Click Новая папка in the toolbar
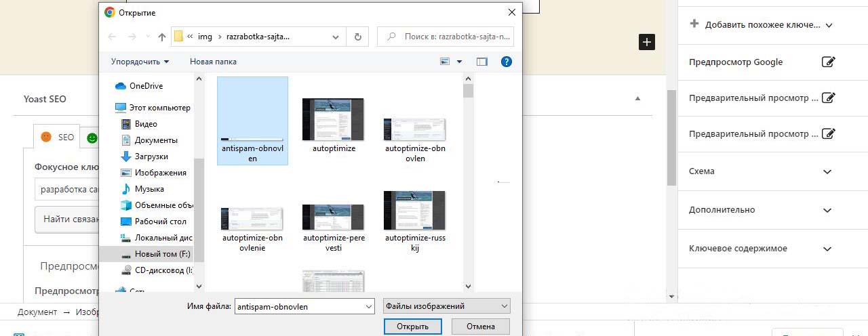The image size is (868, 336). pos(213,62)
